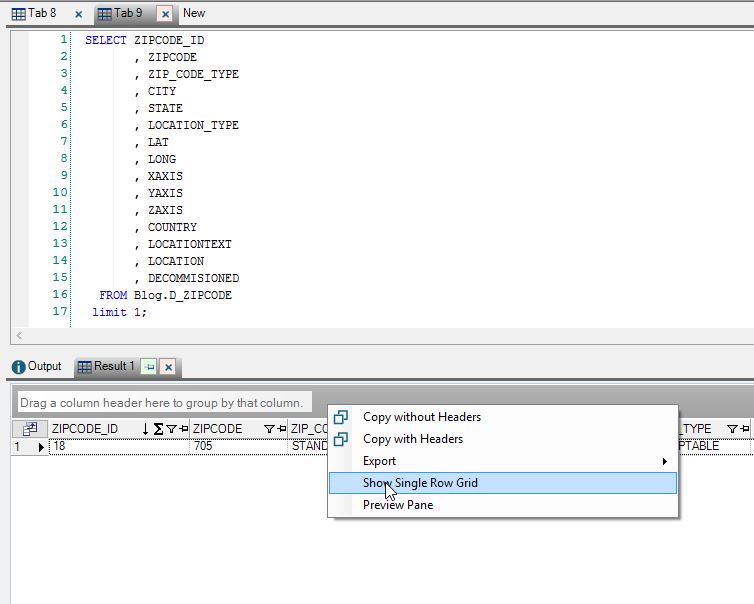Click the FROM Blog.D_ZIPCODE line
754x604 pixels.
click(x=165, y=295)
